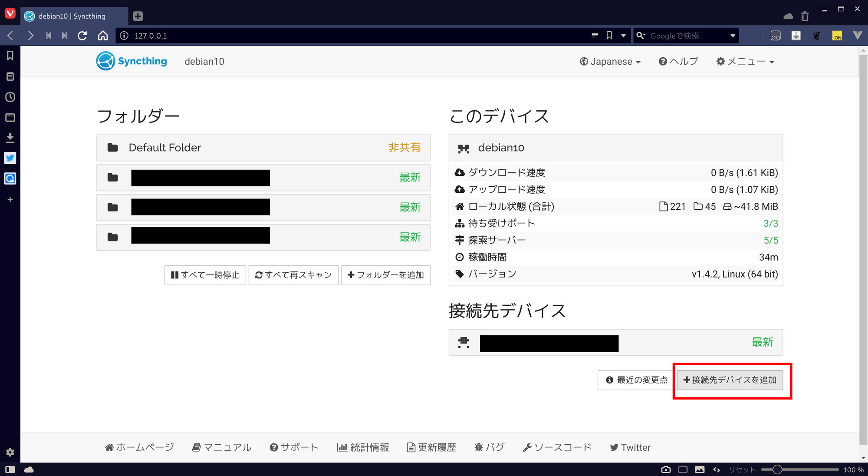Open search engine selector magnifier
This screenshot has width=868, height=476.
[641, 36]
